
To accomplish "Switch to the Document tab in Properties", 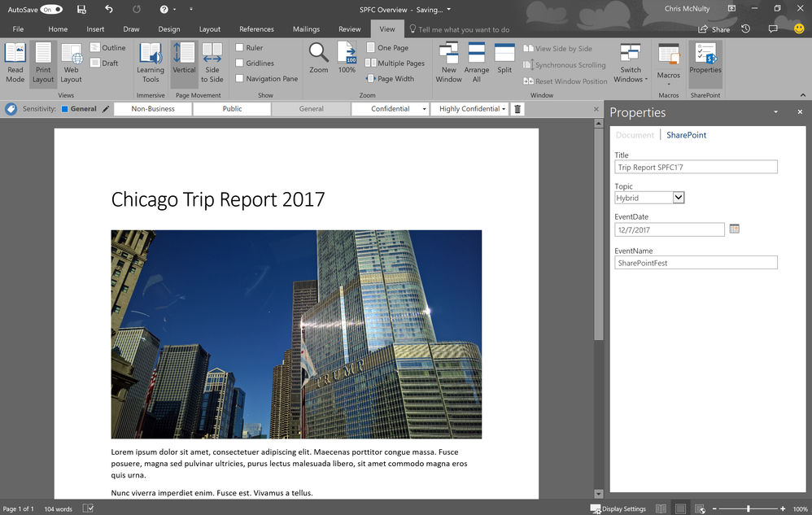I will 635,135.
